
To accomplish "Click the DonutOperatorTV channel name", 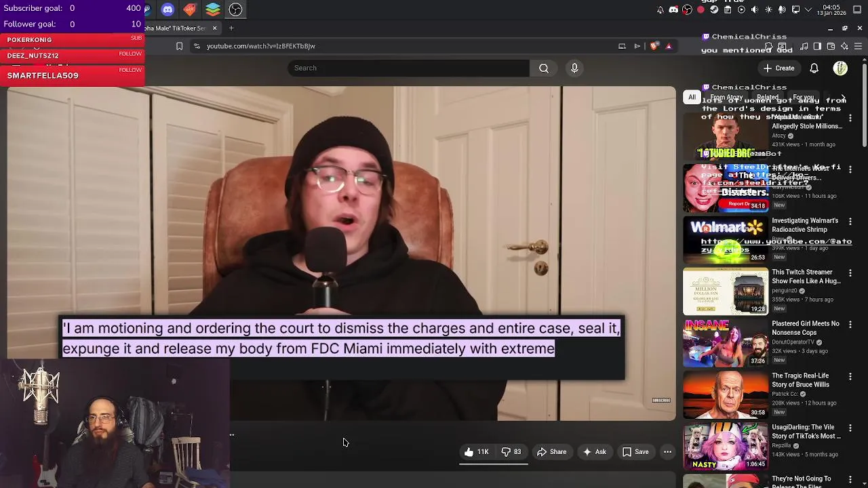I will tap(793, 342).
